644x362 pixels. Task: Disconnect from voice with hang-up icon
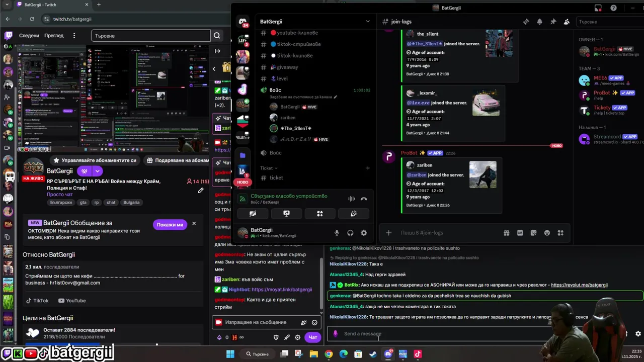(x=364, y=199)
